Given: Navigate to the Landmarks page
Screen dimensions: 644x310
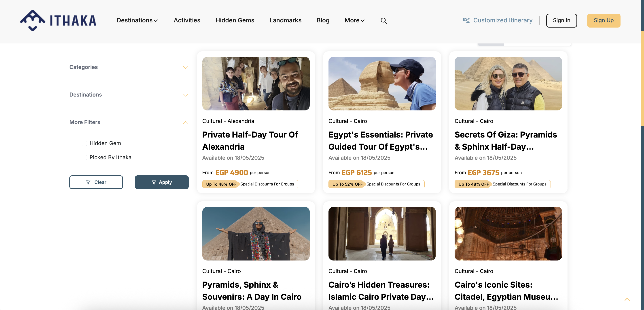Looking at the screenshot, I should pos(285,20).
